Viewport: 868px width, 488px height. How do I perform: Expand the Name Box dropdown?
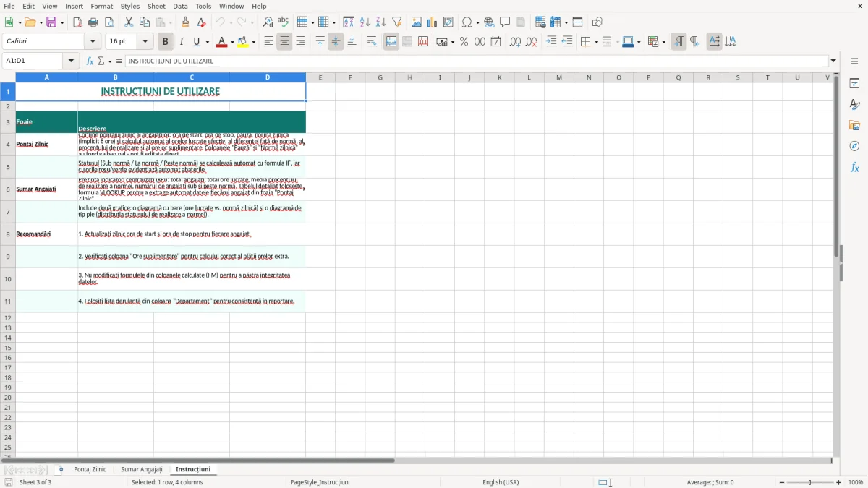click(72, 61)
